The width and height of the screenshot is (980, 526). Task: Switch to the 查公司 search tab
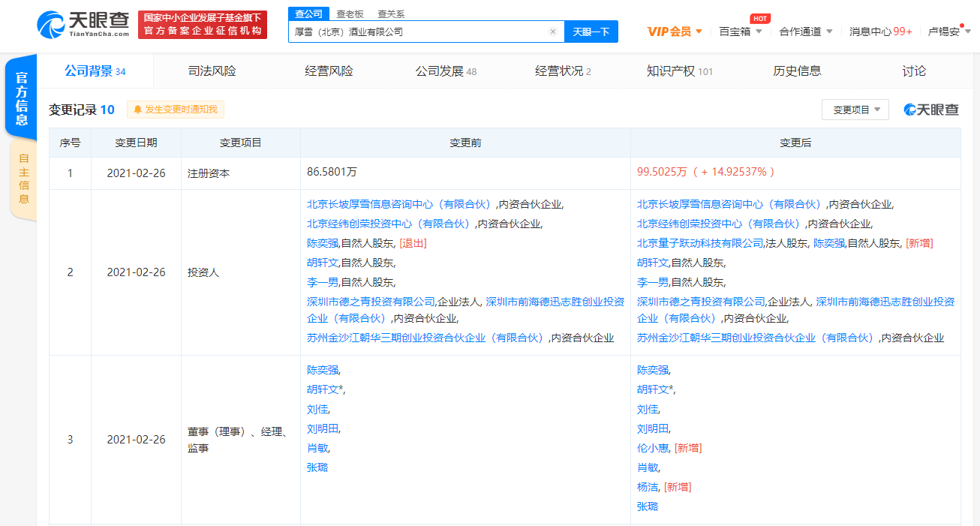(x=308, y=14)
